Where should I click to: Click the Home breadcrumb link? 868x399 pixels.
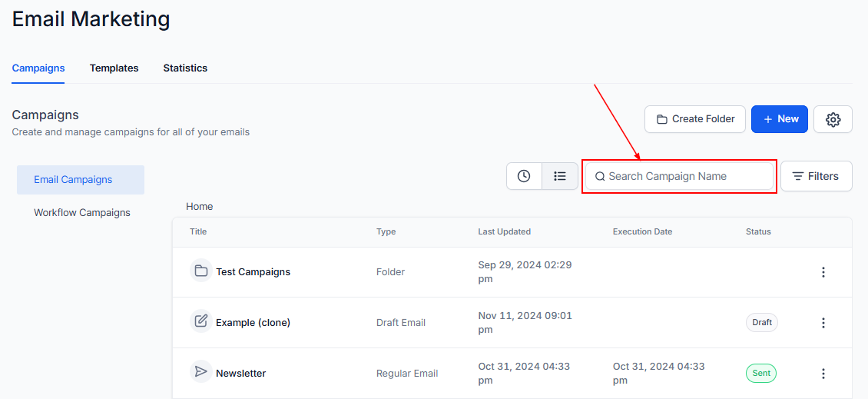coord(200,207)
